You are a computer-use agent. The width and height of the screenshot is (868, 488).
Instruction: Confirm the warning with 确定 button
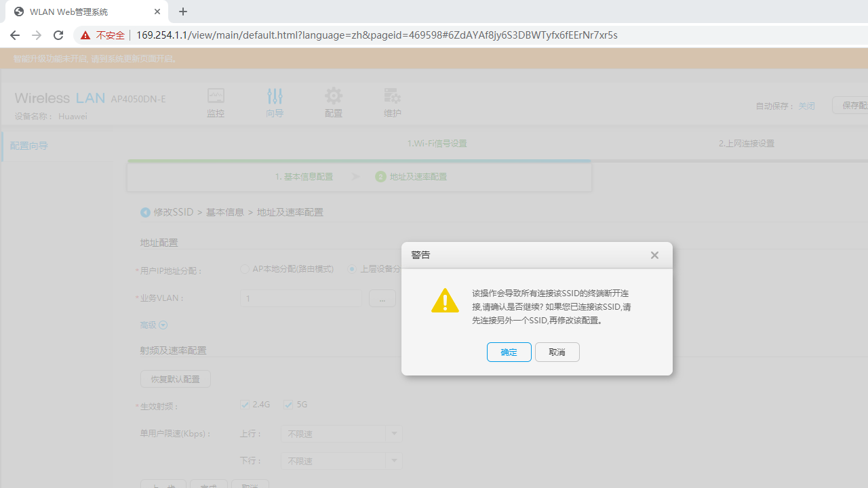(x=509, y=352)
